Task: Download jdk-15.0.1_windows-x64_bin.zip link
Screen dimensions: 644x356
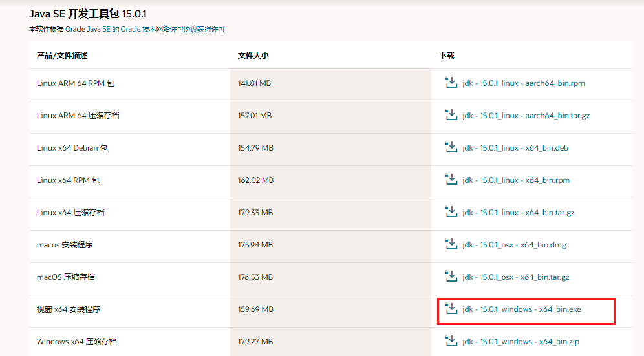Action: click(521, 342)
